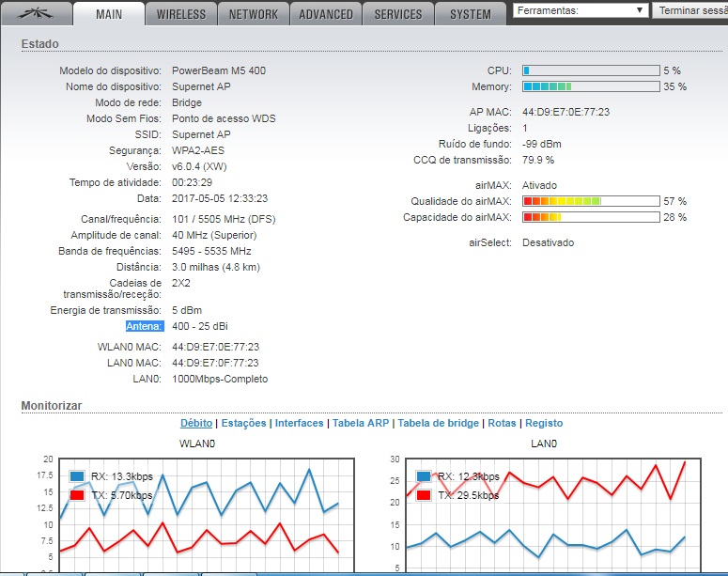The height and width of the screenshot is (576, 728).
Task: Click the highlighted Antena label
Action: [x=145, y=326]
